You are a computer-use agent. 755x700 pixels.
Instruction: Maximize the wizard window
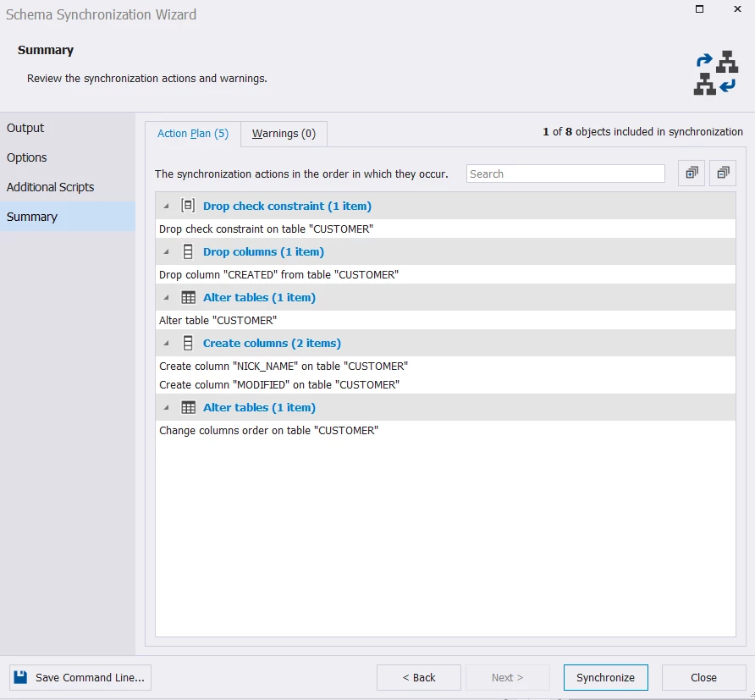700,9
